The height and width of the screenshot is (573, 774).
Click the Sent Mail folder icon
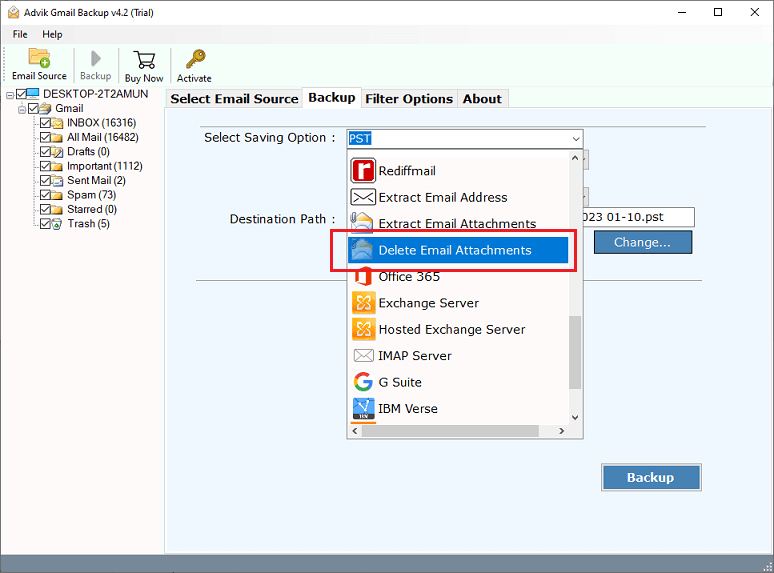coord(58,181)
